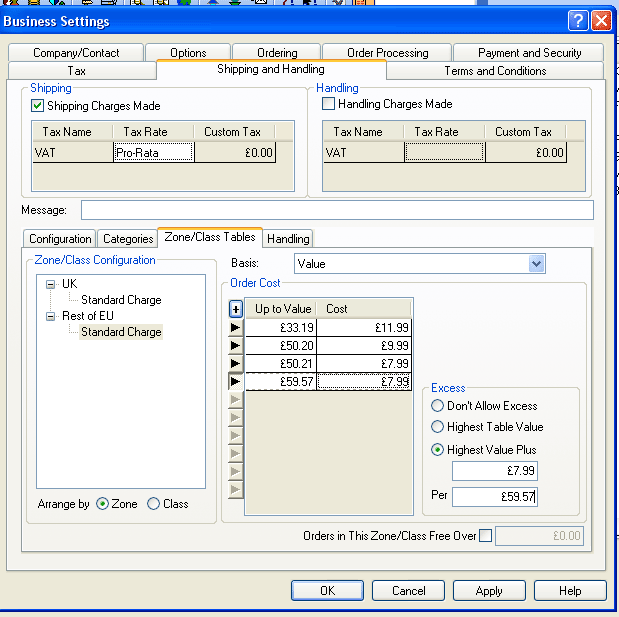Select Standard Charge under UK
Screen dimensions: 619x617
click(x=121, y=300)
